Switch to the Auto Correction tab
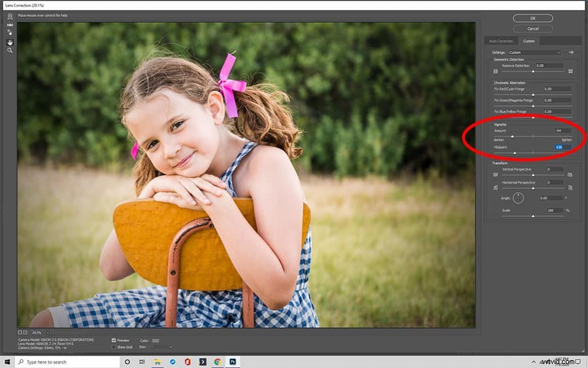 click(x=500, y=41)
